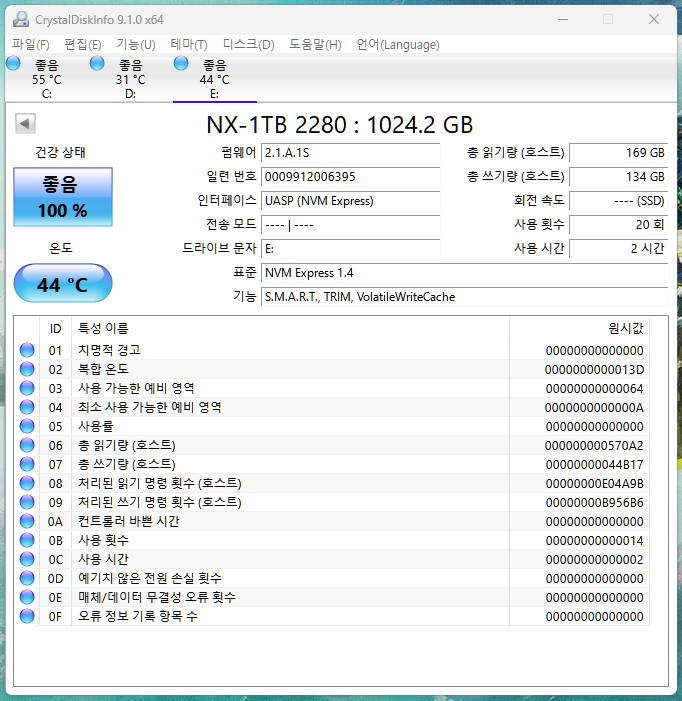The image size is (682, 701).
Task: Click status orb for drive E:
Action: pos(181,63)
